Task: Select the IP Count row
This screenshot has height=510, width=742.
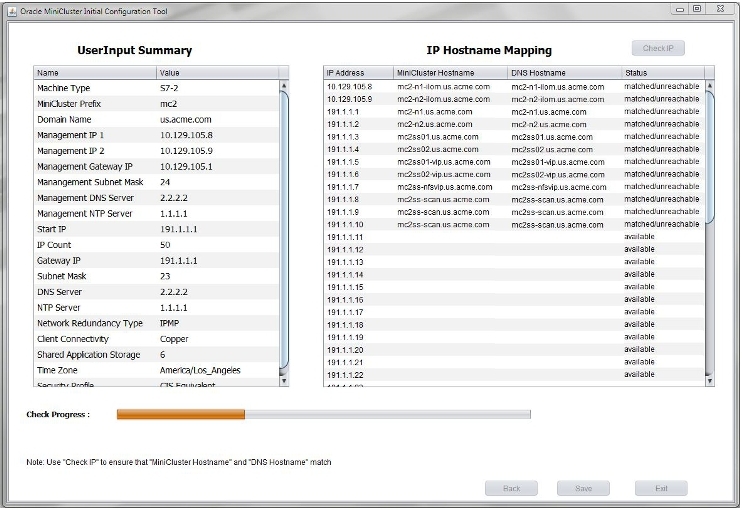Action: tap(157, 245)
